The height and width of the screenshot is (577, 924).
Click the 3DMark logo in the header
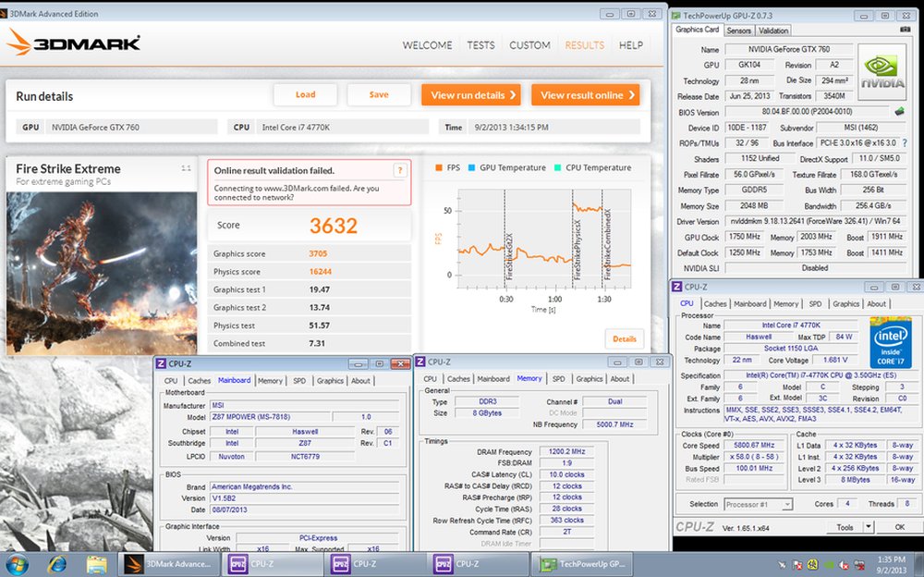coord(74,43)
